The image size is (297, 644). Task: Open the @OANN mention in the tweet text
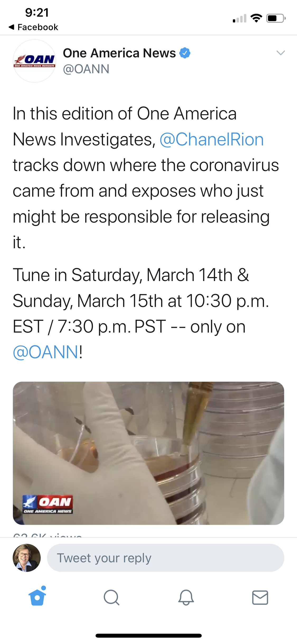[x=46, y=352]
